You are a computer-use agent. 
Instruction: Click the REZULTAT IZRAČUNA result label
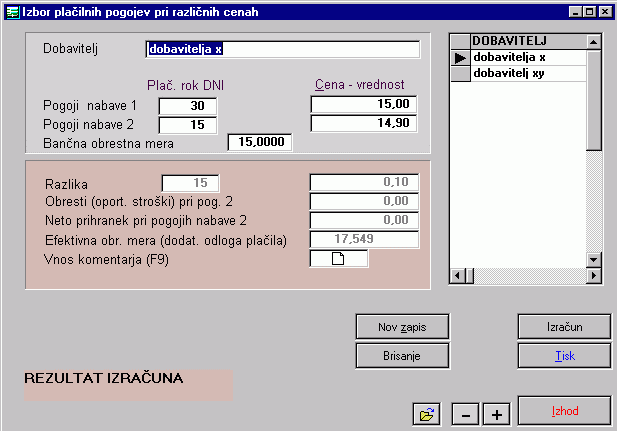(x=104, y=378)
